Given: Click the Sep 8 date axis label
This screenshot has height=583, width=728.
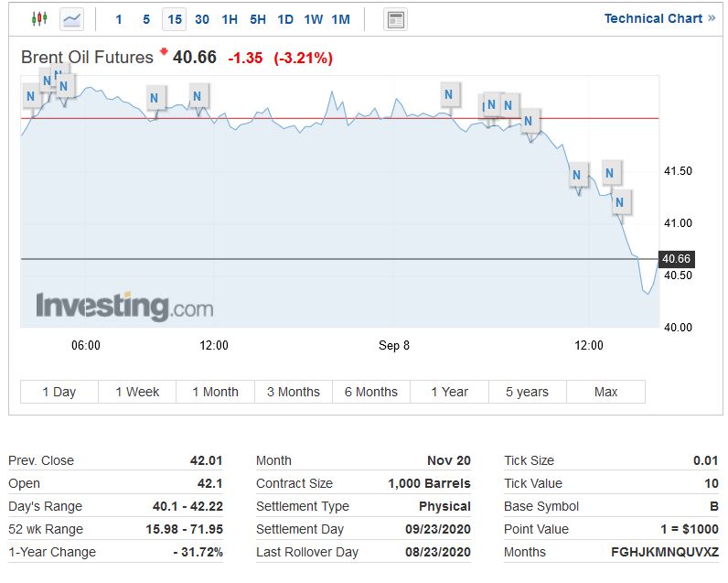Looking at the screenshot, I should pos(394,345).
